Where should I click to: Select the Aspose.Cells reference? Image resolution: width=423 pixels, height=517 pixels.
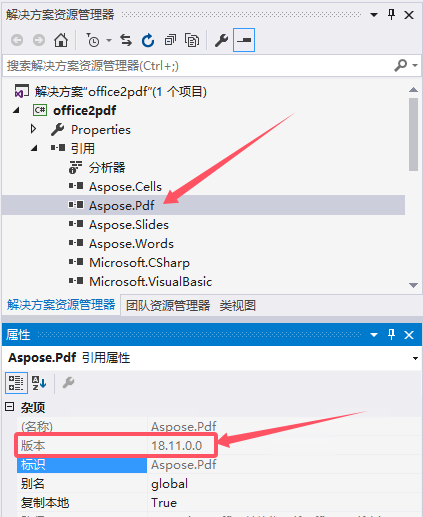(125, 187)
